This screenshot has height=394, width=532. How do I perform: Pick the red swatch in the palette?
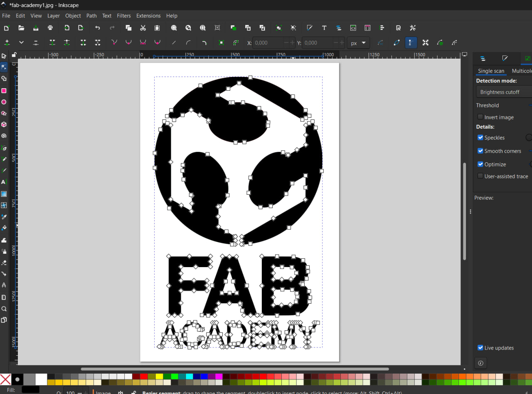[x=144, y=377]
